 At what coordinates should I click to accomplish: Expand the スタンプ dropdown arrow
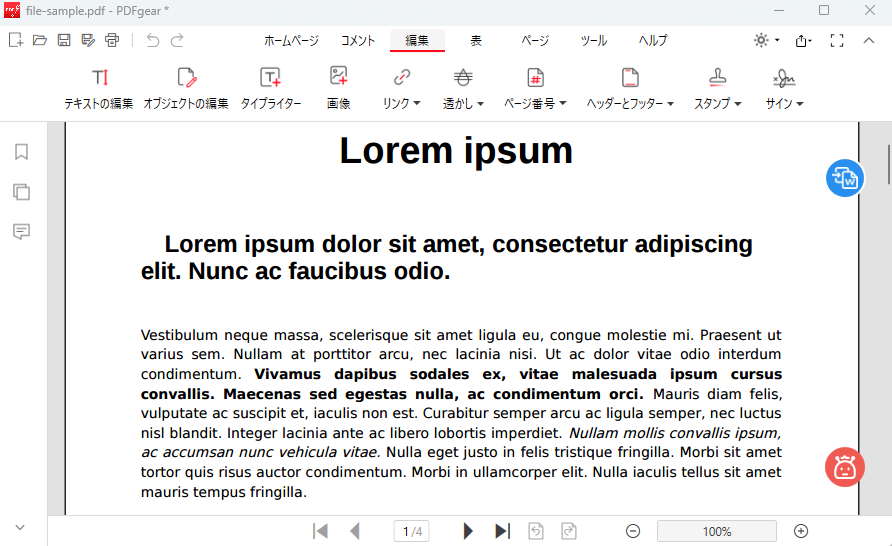738,104
